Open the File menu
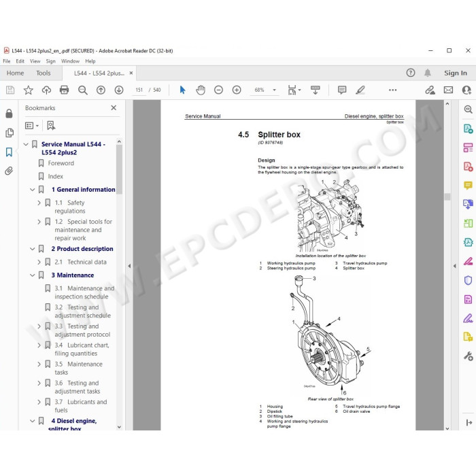476x476 pixels. point(6,61)
